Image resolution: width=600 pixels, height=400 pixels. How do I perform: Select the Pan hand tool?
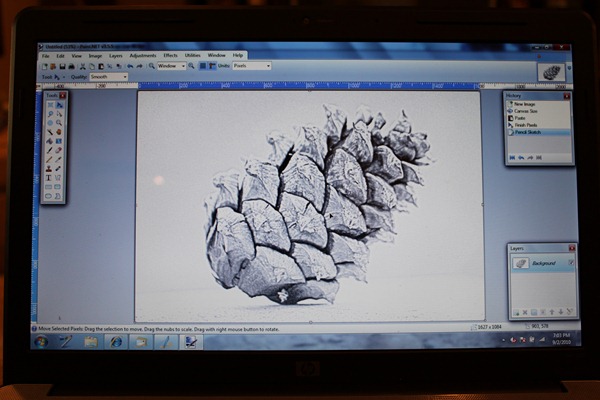[59, 132]
